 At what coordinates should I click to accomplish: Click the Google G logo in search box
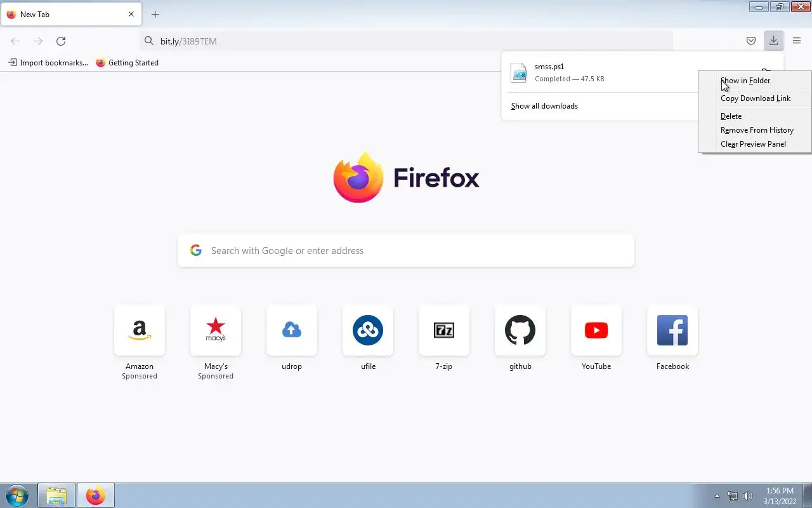pyautogui.click(x=196, y=250)
